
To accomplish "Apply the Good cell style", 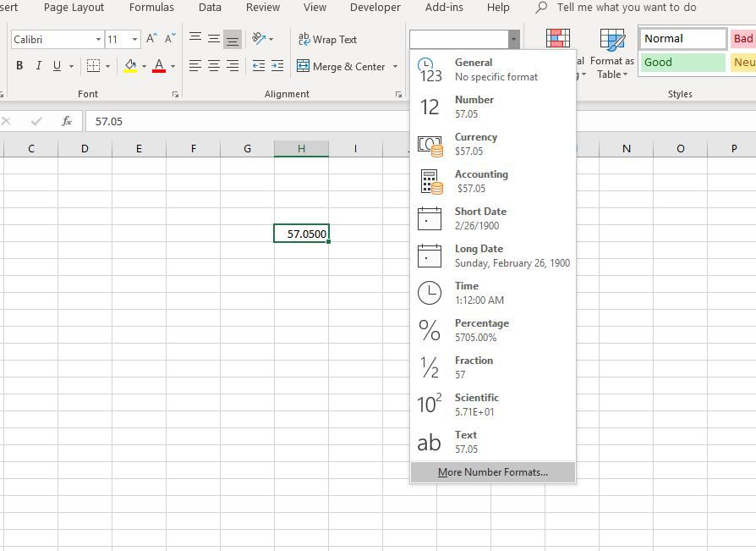I will click(681, 62).
